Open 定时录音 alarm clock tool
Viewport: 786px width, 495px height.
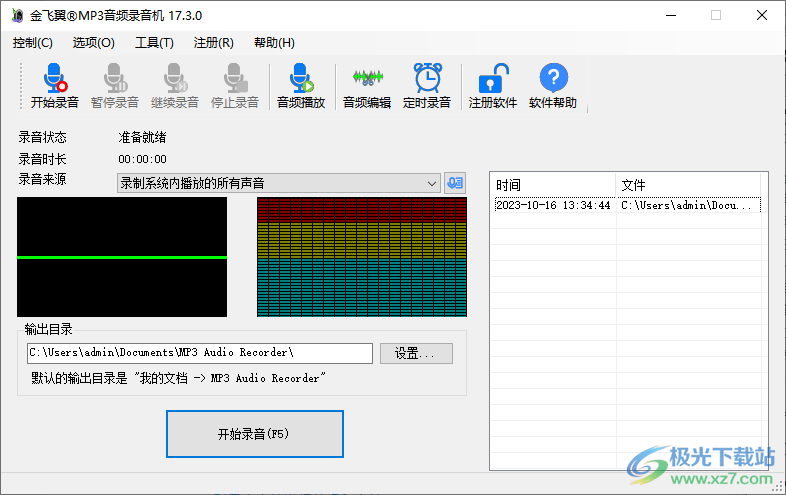[x=427, y=86]
